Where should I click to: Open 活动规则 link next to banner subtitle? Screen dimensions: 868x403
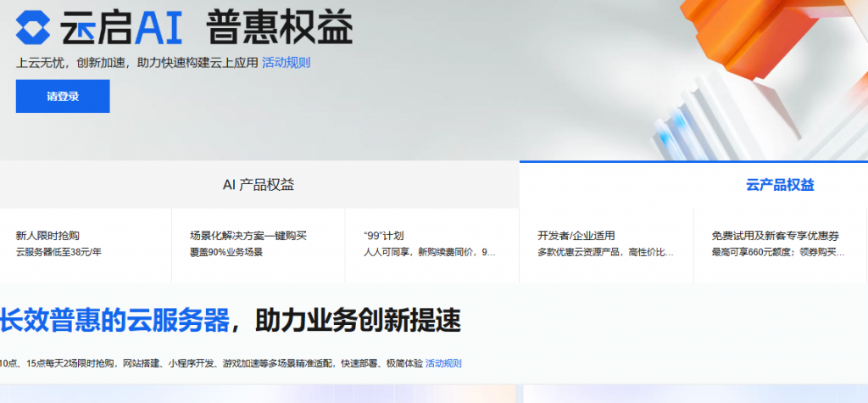(x=286, y=62)
